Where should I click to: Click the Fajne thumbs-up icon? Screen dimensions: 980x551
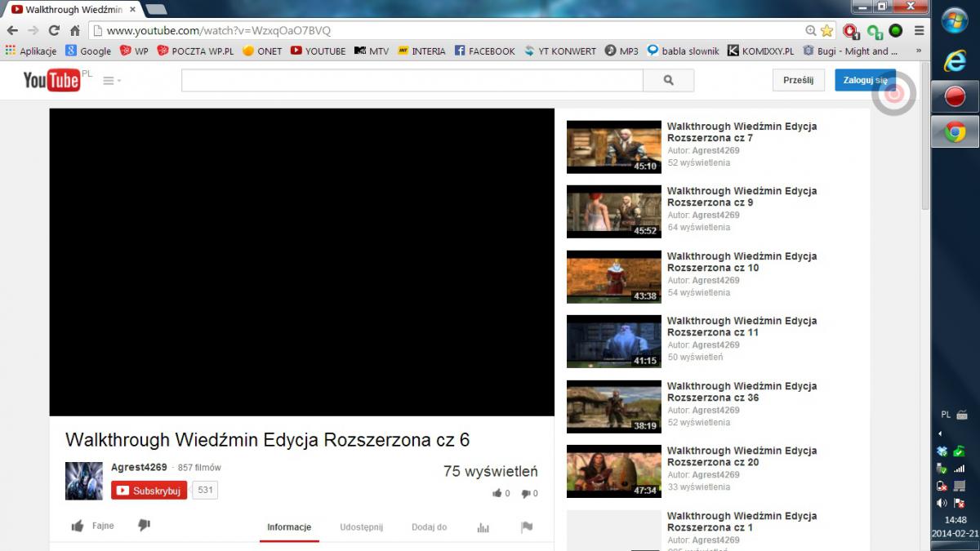78,526
